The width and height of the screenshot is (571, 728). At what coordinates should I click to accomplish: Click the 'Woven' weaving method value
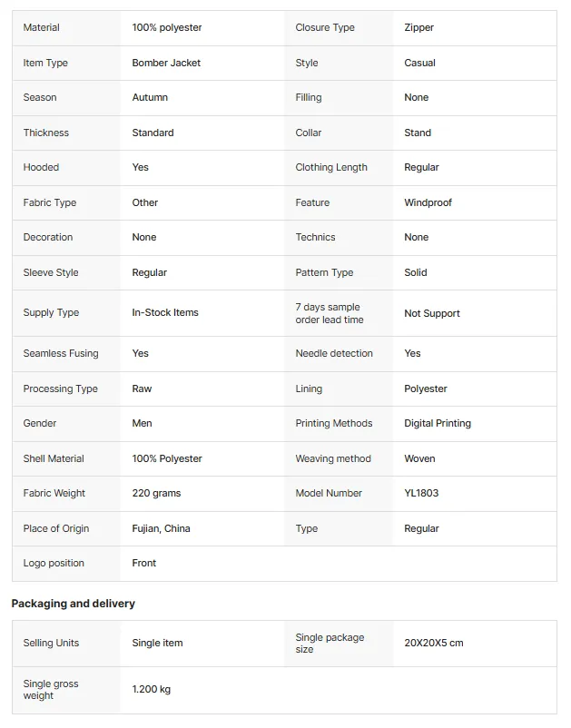click(419, 458)
